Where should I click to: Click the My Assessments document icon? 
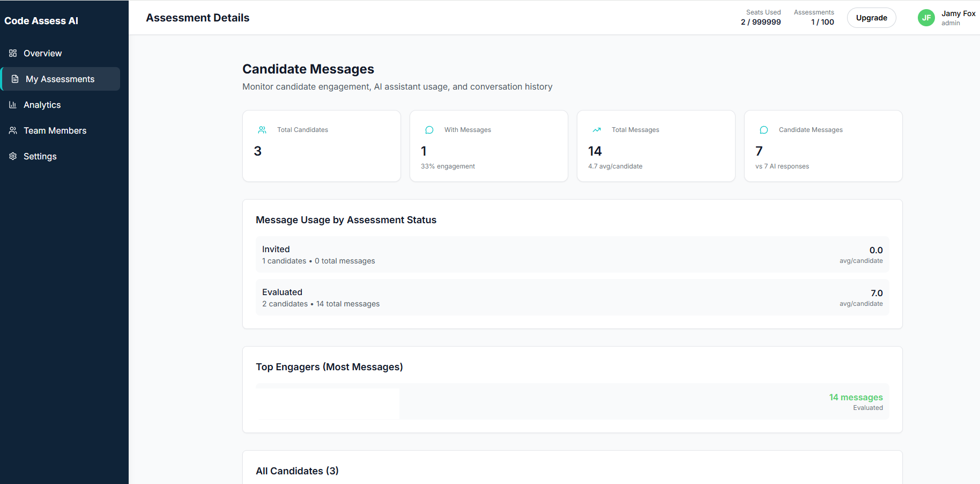click(15, 79)
